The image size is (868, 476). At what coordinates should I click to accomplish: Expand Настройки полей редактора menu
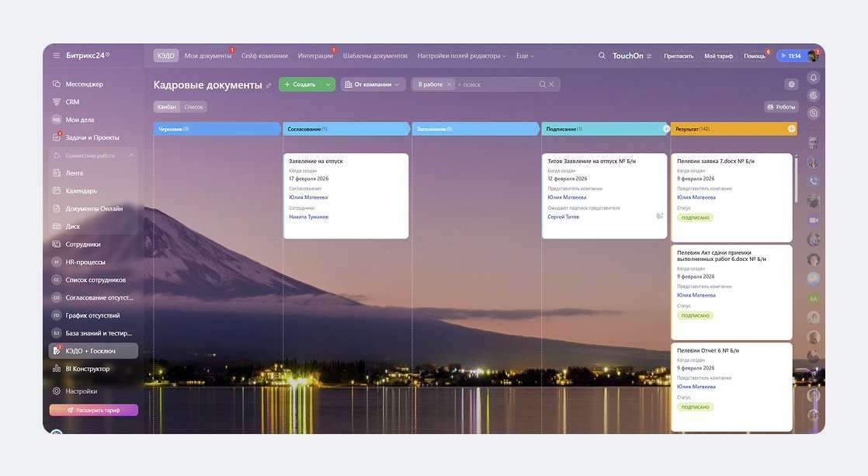[x=462, y=56]
